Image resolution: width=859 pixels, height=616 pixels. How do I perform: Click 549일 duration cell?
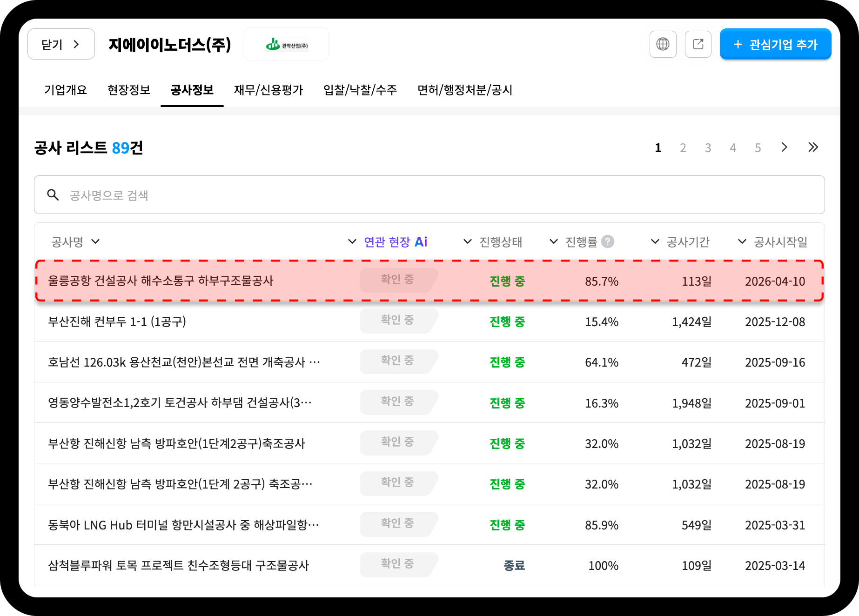[x=697, y=525]
